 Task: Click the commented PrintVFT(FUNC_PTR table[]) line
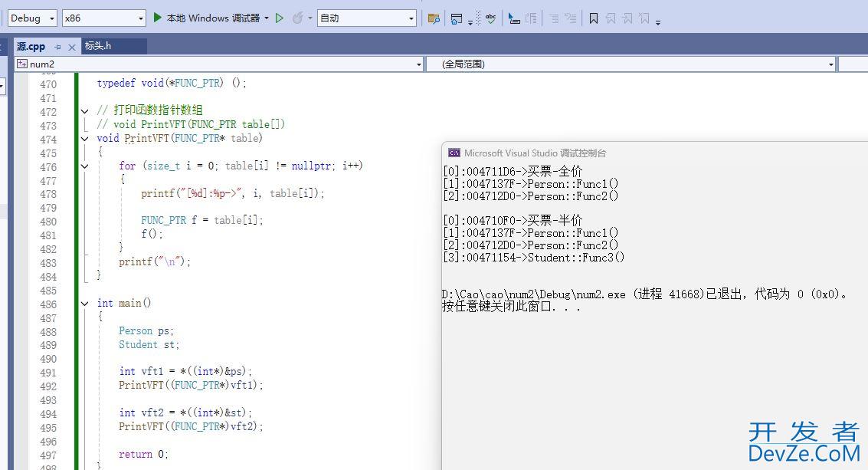(191, 124)
